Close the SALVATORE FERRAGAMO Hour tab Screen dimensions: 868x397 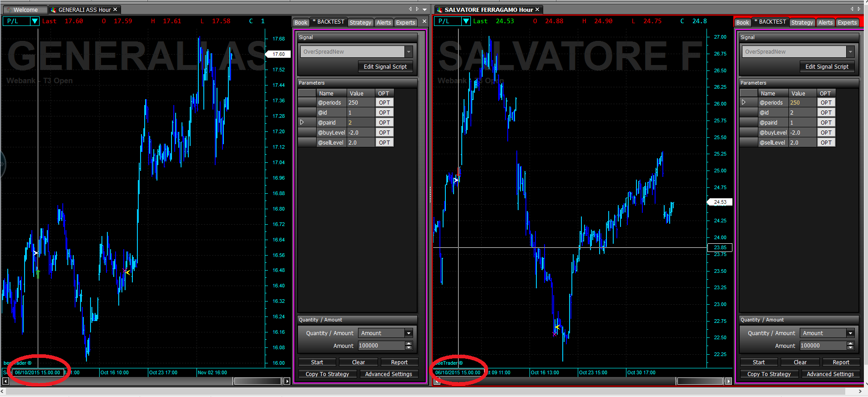point(537,10)
